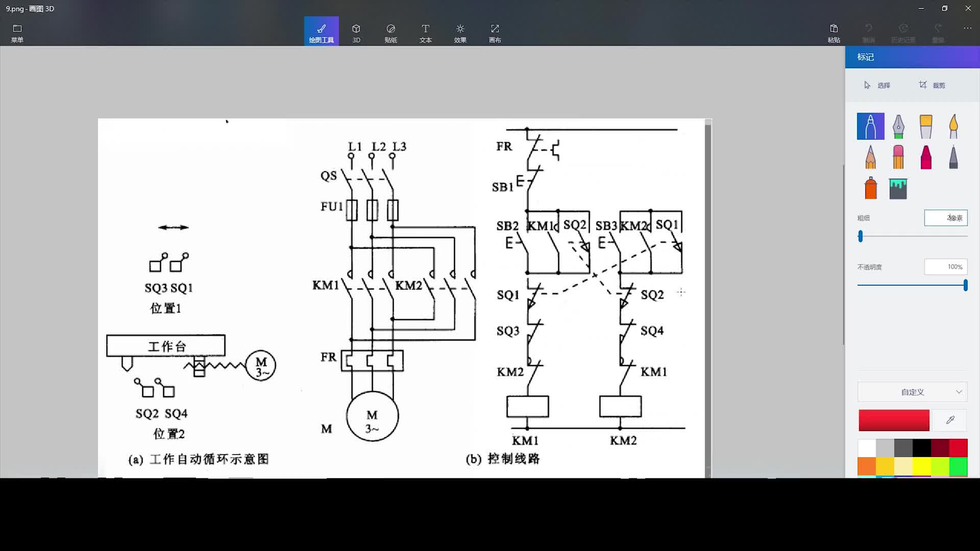Select the watercolor brush tool
Screen dimensions: 980x551
[x=953, y=126]
